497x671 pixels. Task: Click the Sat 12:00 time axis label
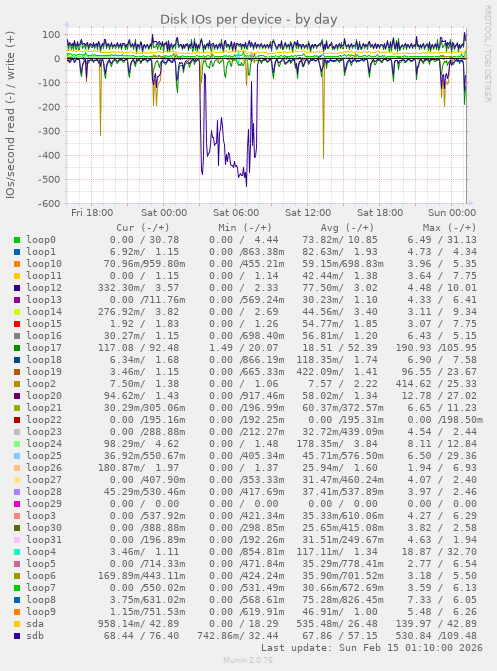pyautogui.click(x=308, y=212)
